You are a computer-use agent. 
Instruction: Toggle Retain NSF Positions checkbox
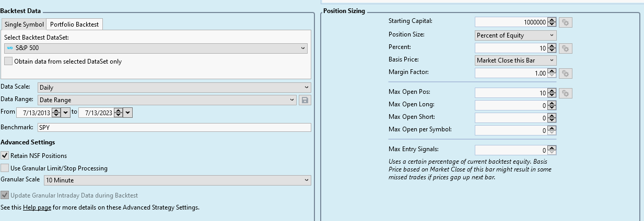pos(5,155)
